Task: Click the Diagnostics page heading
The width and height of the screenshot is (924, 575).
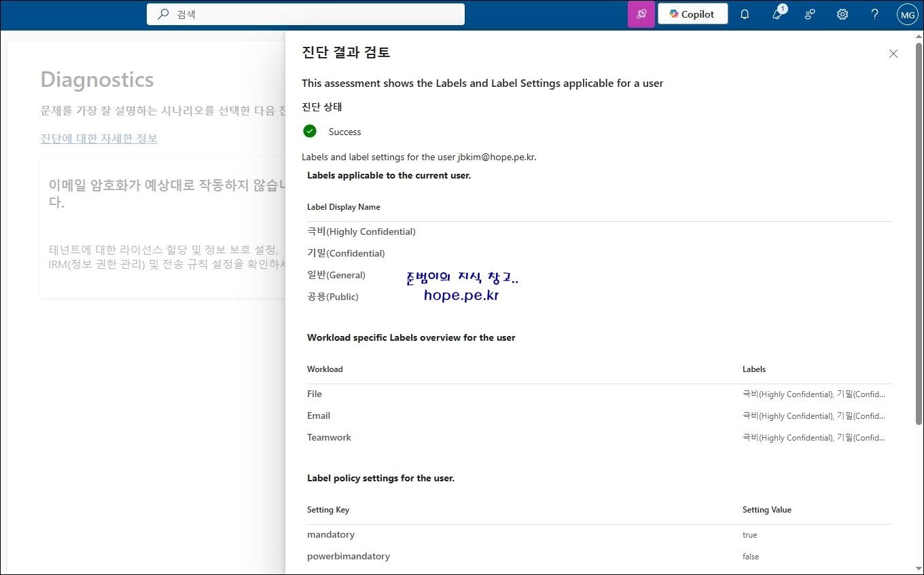Action: coord(97,79)
